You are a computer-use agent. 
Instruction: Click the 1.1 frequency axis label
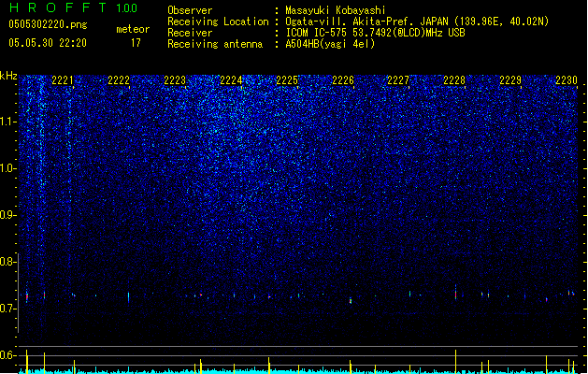pyautogui.click(x=8, y=122)
